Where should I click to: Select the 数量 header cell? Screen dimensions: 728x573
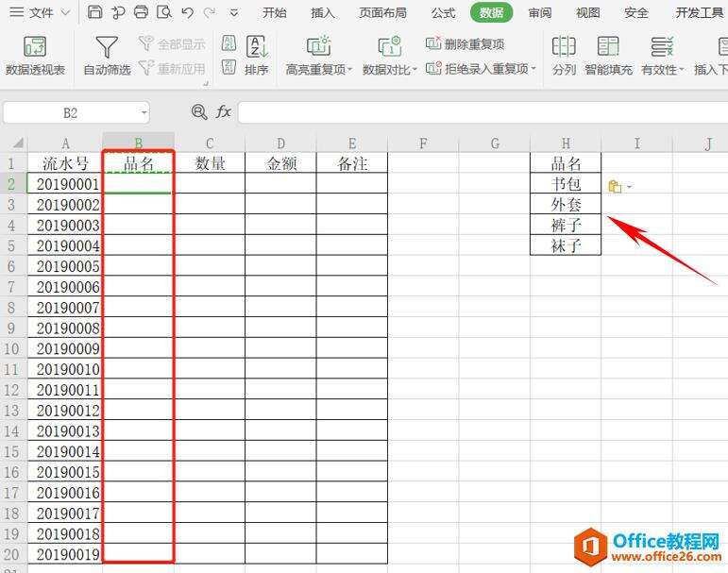pyautogui.click(x=210, y=163)
